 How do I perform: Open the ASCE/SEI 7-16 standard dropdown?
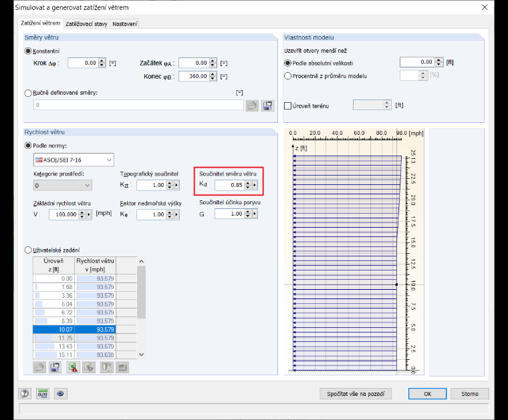[x=74, y=160]
